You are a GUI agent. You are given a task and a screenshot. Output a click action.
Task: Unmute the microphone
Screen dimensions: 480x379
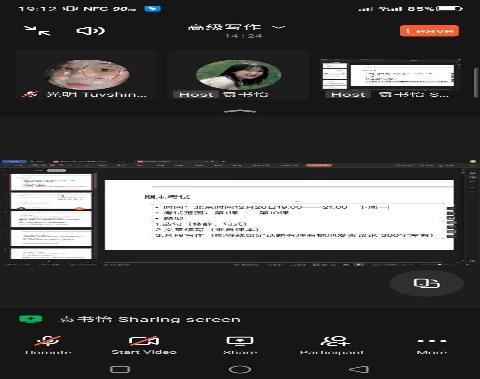click(x=48, y=345)
